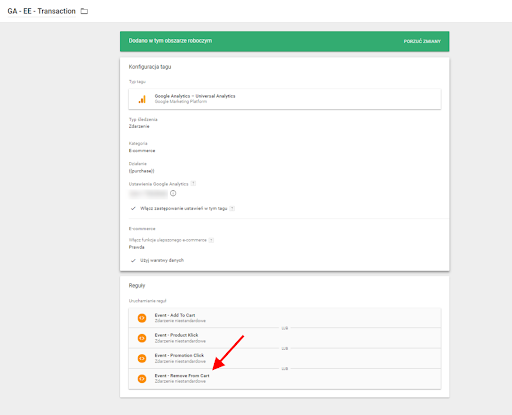Open the Event - Add To Cart trigger

tap(285, 318)
